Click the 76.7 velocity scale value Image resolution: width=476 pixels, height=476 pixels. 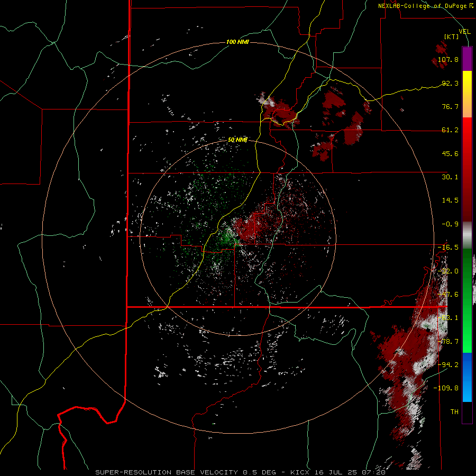[450, 106]
